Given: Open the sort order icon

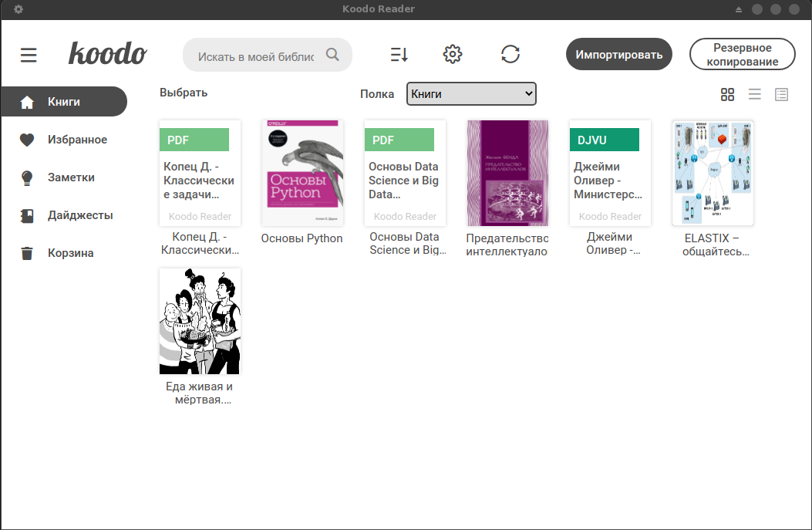Looking at the screenshot, I should point(399,55).
